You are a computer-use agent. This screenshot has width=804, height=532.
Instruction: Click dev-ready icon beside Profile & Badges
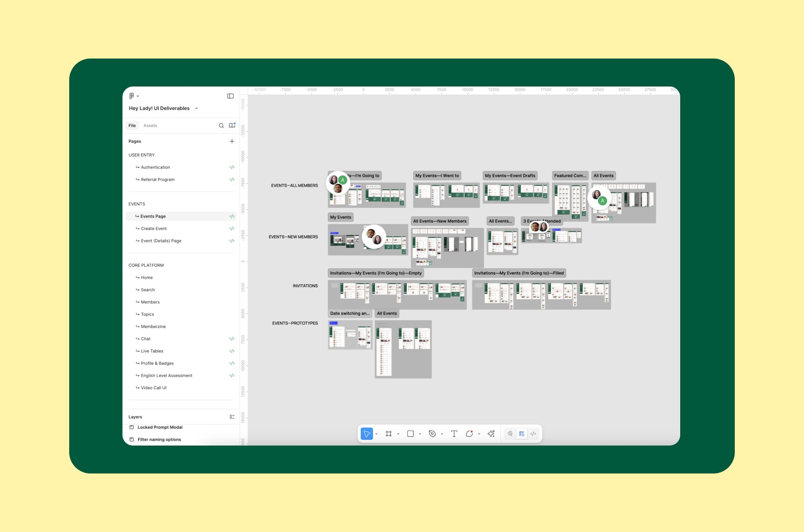click(x=232, y=363)
